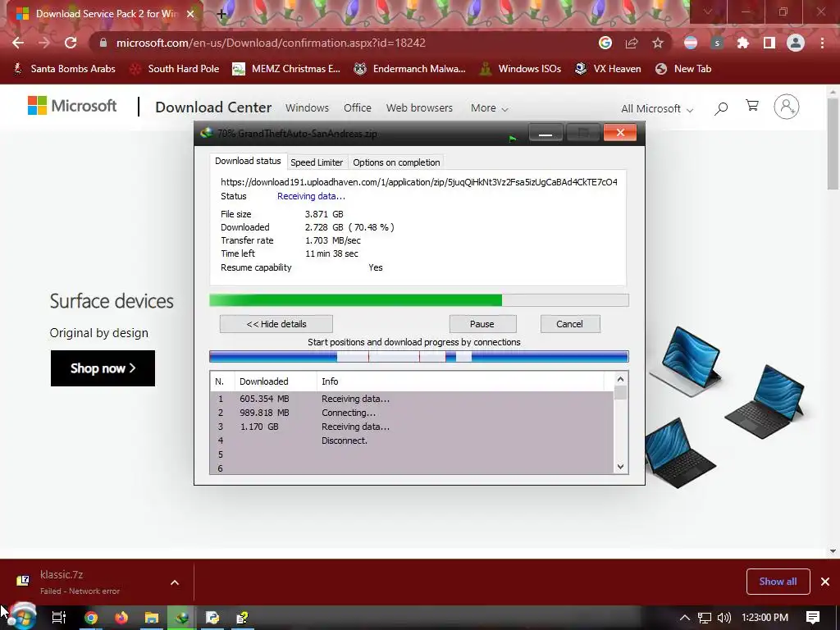Show hidden tray icons chevron
840x630 pixels.
[685, 618]
